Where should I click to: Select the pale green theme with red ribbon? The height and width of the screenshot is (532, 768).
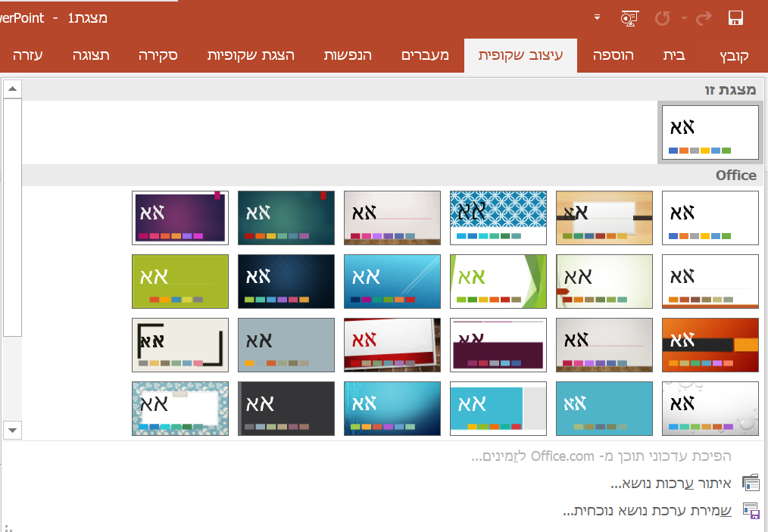click(604, 282)
